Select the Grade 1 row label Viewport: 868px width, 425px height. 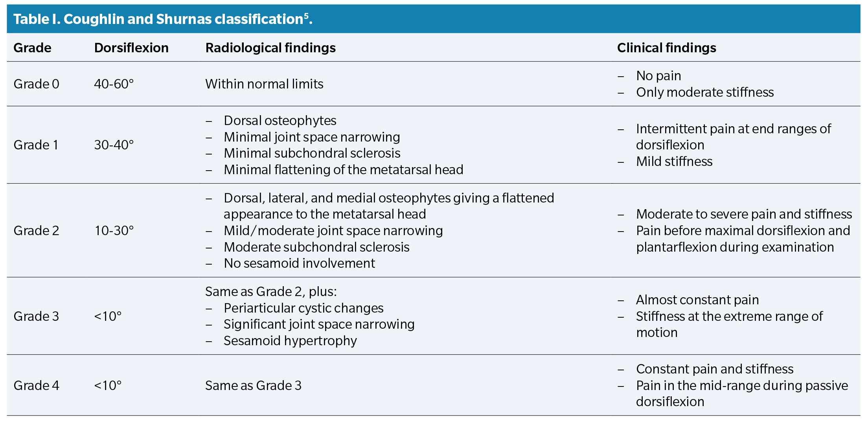[36, 145]
